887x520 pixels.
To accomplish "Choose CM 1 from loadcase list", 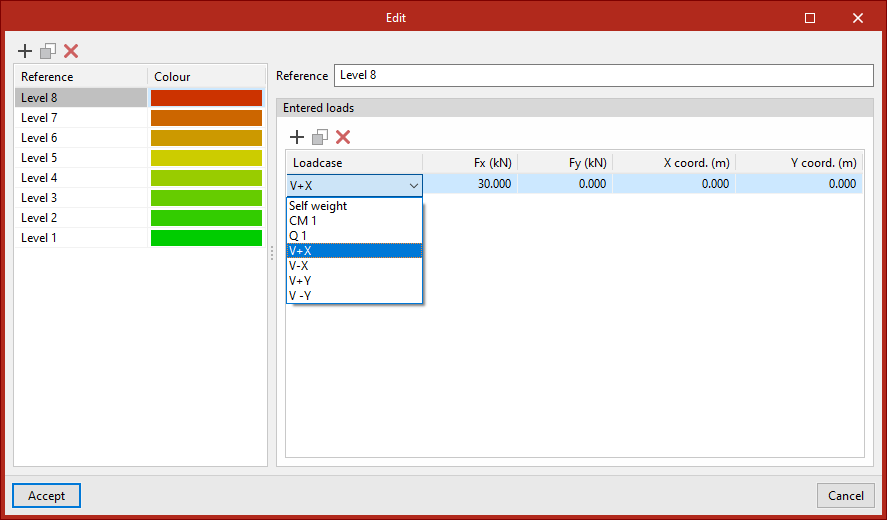I will (x=354, y=221).
